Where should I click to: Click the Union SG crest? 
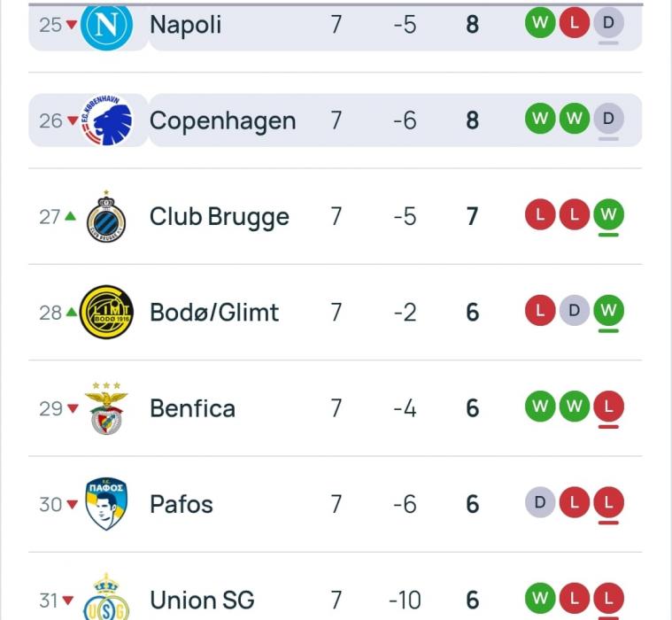pyautogui.click(x=106, y=598)
